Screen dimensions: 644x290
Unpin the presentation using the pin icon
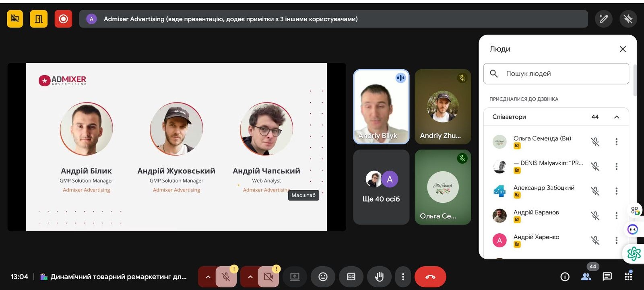(628, 19)
